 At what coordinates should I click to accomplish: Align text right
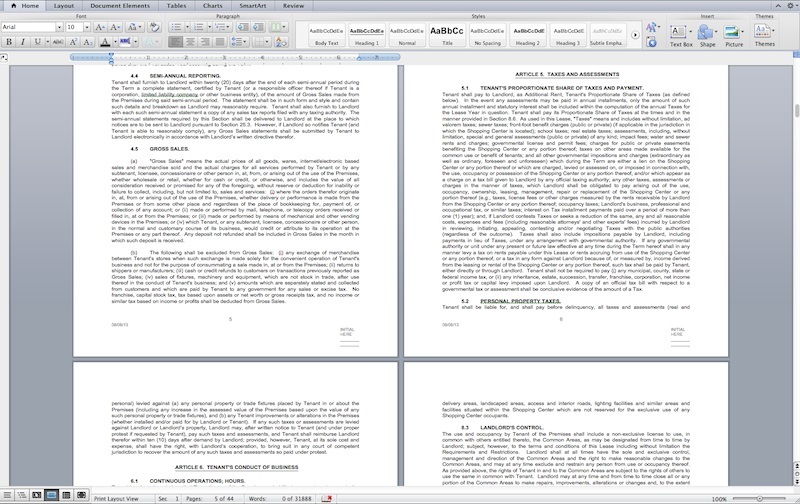point(205,42)
